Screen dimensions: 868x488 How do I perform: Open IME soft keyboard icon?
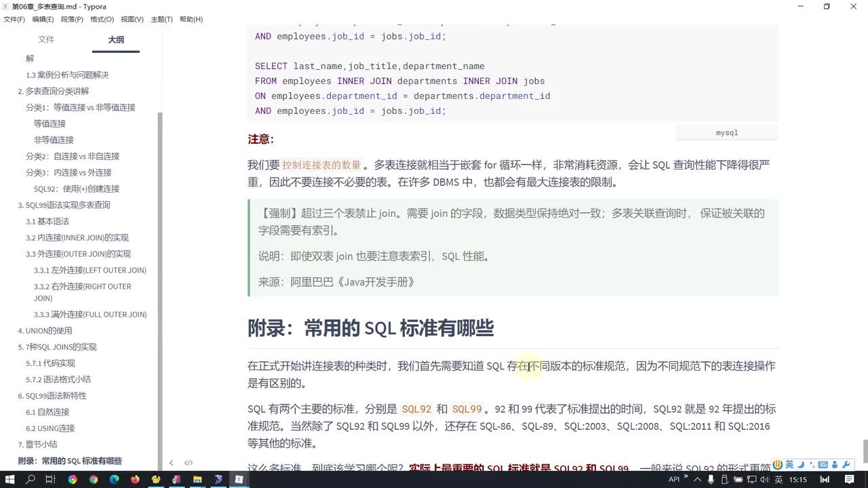823,464
